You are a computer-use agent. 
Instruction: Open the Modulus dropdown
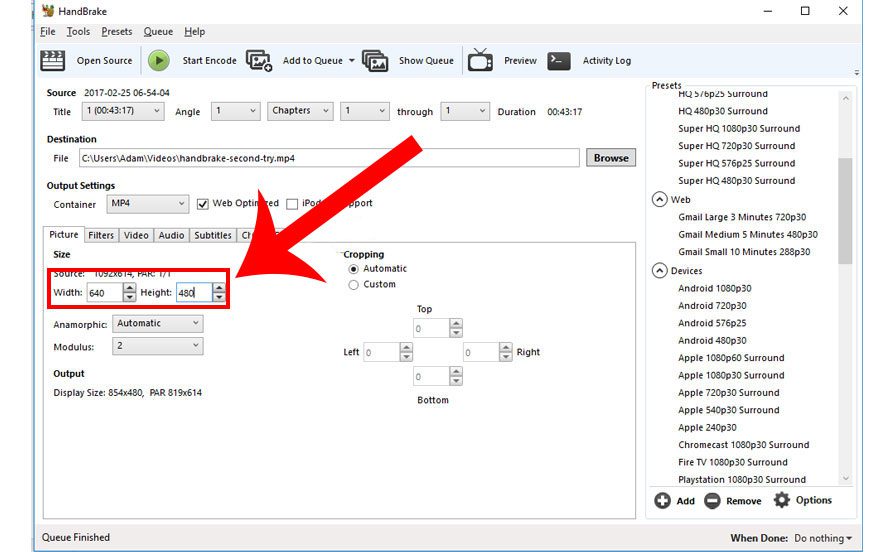[158, 346]
